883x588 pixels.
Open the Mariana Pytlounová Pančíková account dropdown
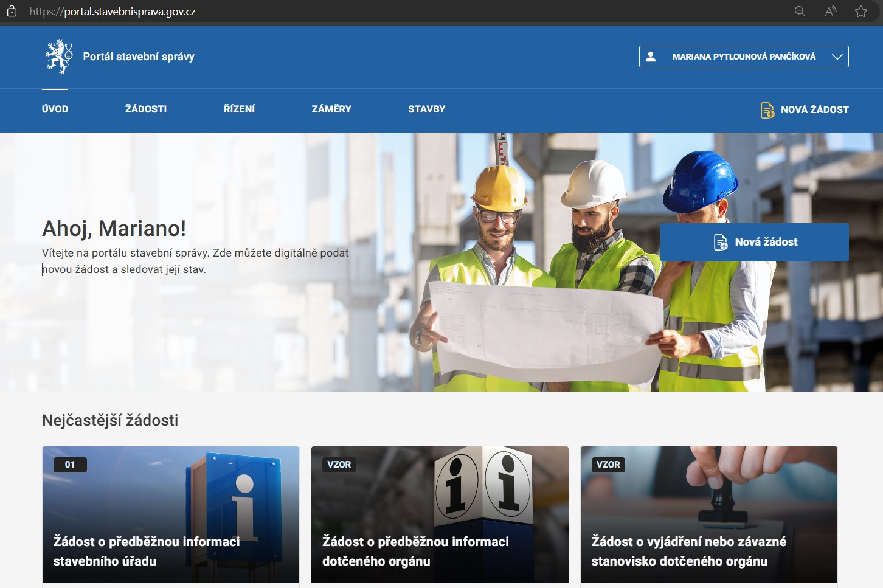744,57
